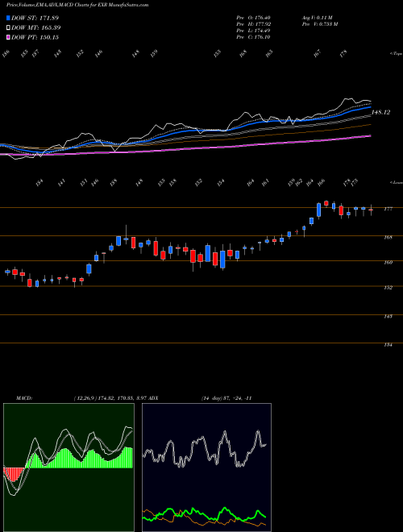This screenshot has height=532, width=403.
Task: Click the 'Pre C: 176.10' value
Action: [253, 37]
